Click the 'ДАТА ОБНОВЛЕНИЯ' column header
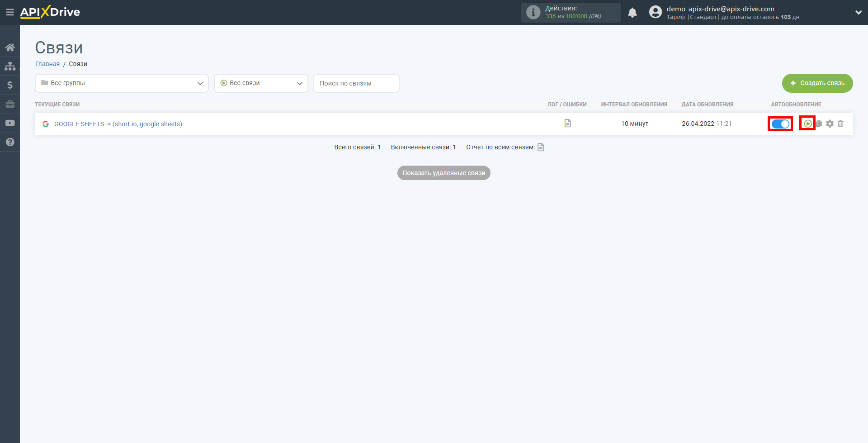Screen dimensions: 868x443 click(708, 105)
